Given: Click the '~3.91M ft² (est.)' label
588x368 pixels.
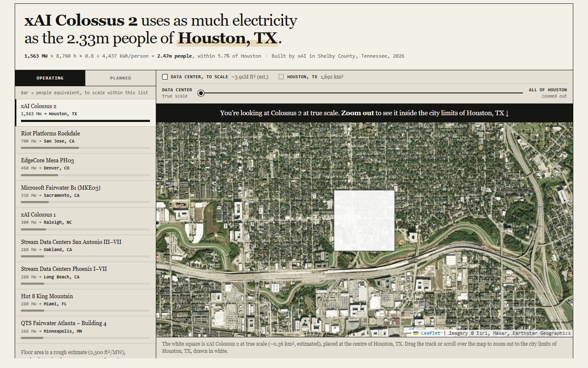Looking at the screenshot, I should [x=250, y=77].
